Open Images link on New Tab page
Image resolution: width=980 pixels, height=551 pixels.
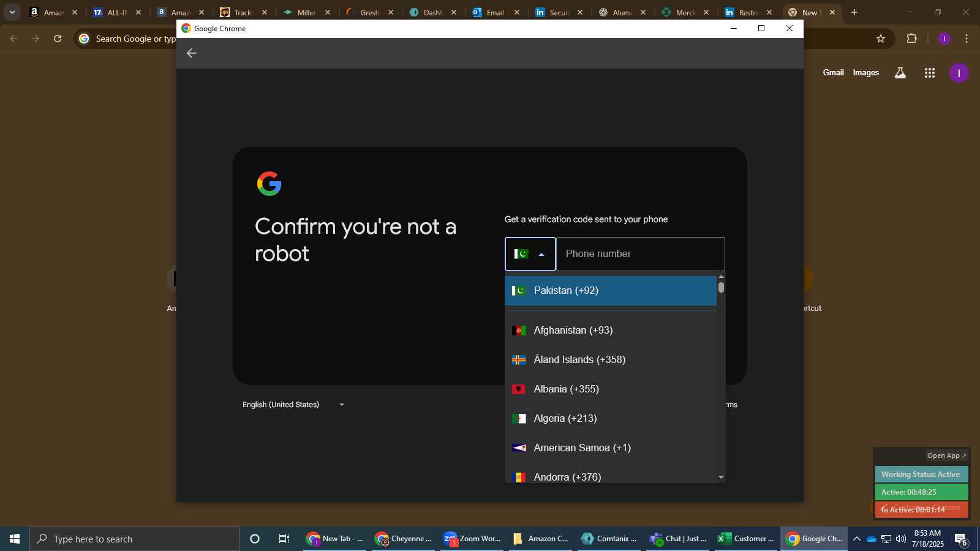[866, 72]
